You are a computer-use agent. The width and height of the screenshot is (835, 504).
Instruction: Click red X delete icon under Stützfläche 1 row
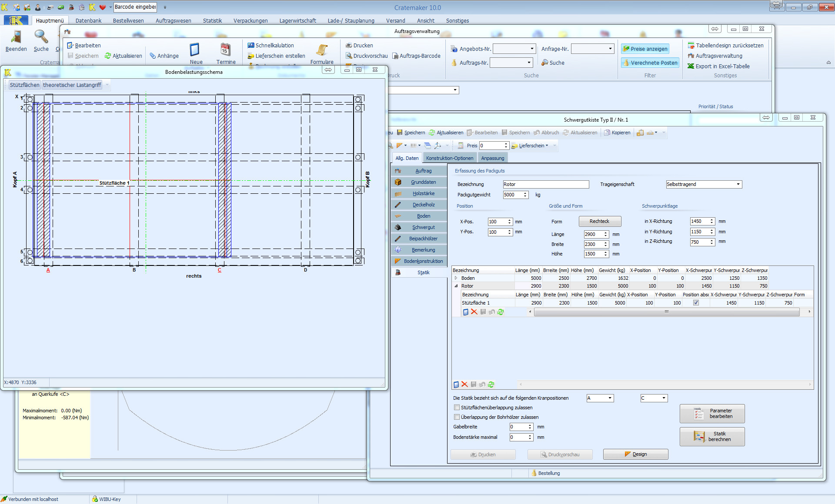click(x=474, y=312)
